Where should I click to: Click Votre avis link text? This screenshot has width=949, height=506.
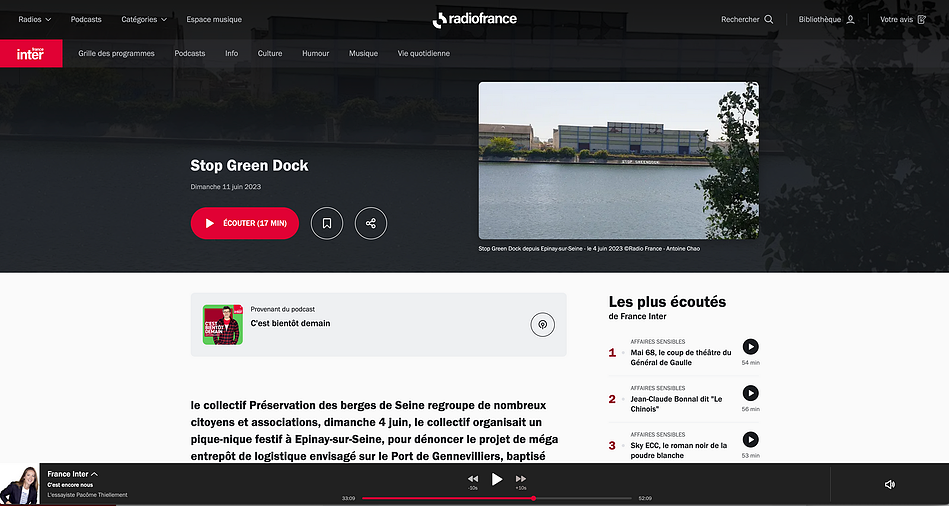click(896, 19)
